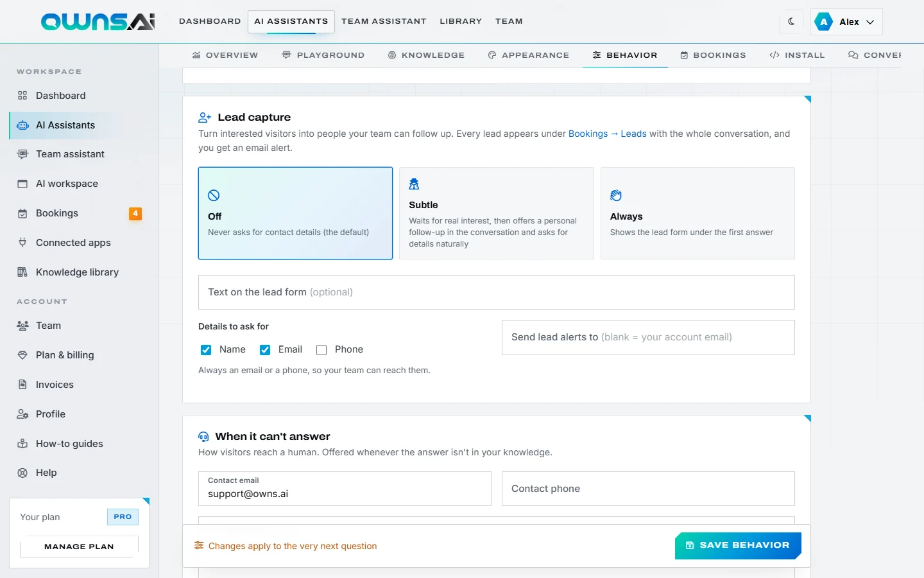Image resolution: width=924 pixels, height=578 pixels.
Task: Click the AI workspace window icon
Action: [x=22, y=184]
